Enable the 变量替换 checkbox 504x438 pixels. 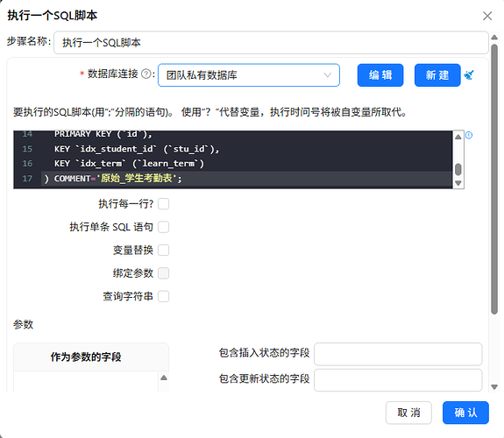163,250
